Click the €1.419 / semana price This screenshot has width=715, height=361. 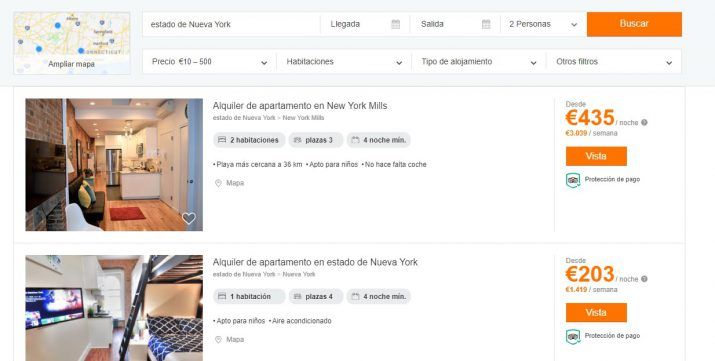[591, 289]
